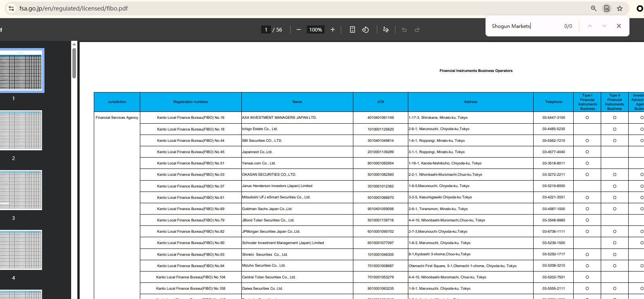
Task: Go to next search match
Action: tap(604, 26)
